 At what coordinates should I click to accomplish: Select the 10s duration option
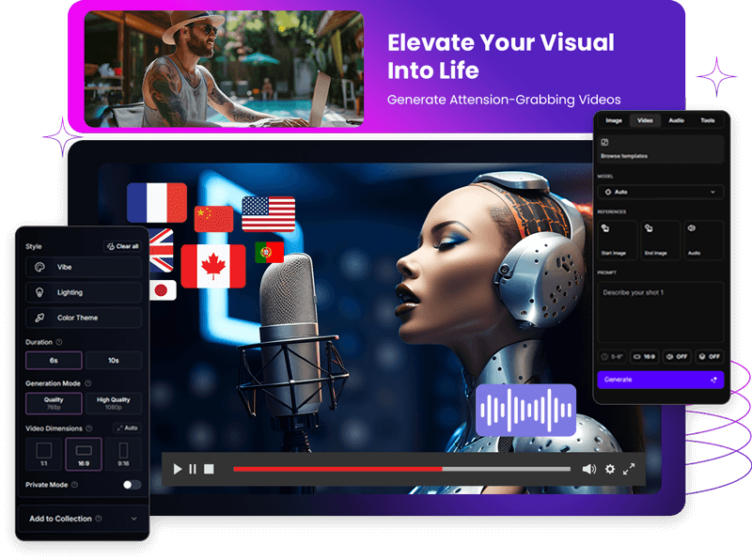tap(114, 361)
